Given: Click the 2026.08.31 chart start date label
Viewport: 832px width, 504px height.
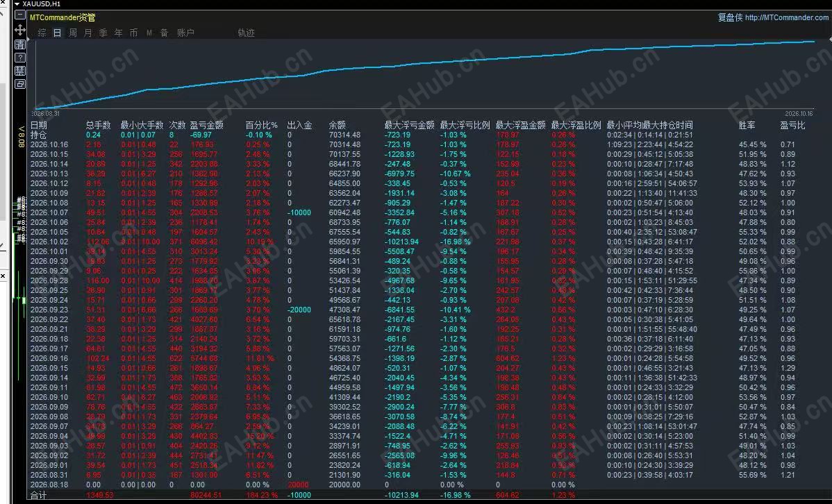Looking at the screenshot, I should (46, 114).
